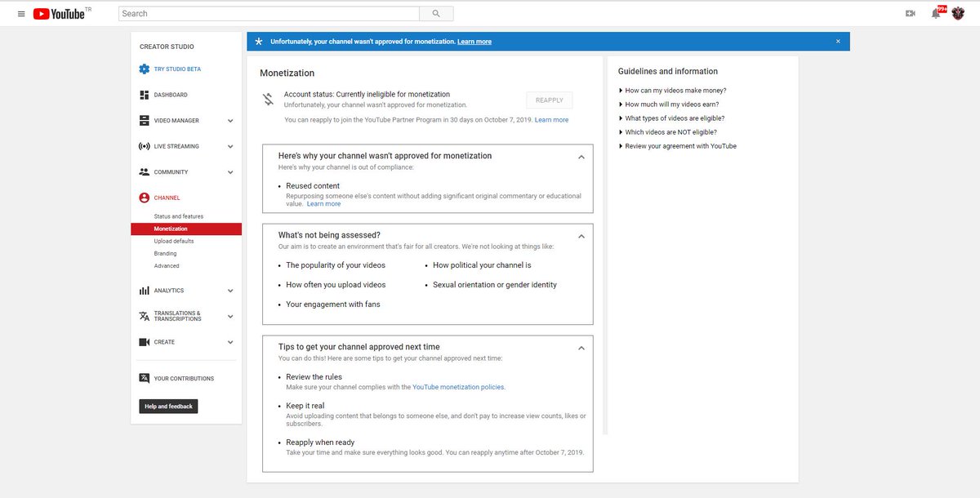Open the create video camera icon
The width and height of the screenshot is (980, 498).
(911, 14)
